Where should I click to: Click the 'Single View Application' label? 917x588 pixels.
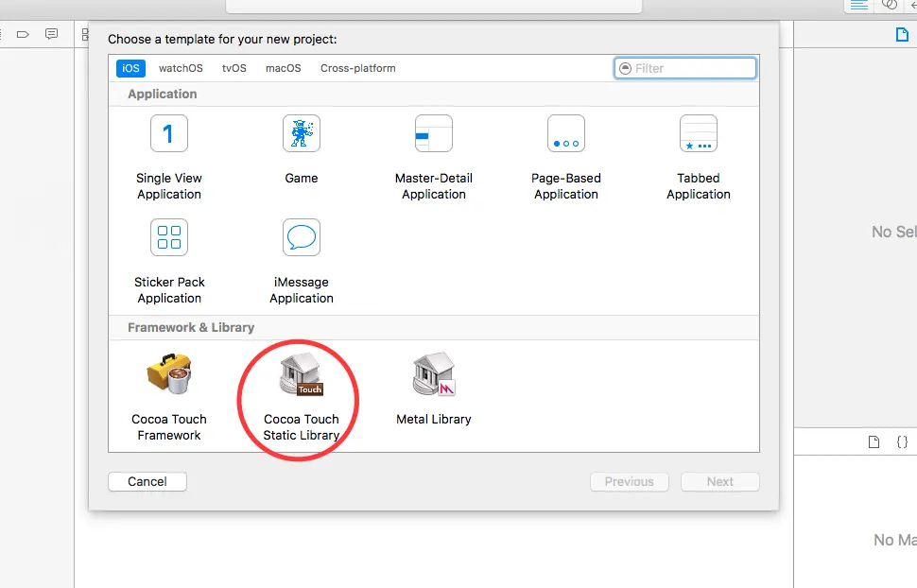(169, 186)
